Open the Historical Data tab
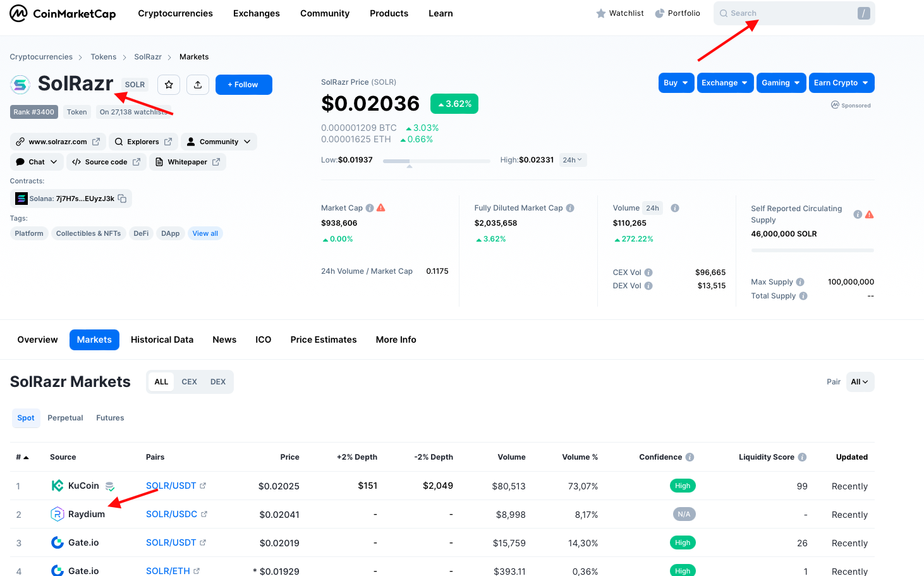Image resolution: width=924 pixels, height=576 pixels. (x=162, y=340)
